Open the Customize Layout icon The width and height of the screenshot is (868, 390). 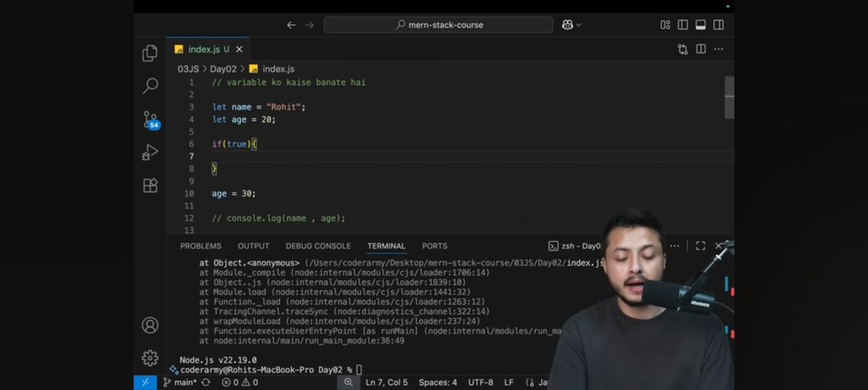pos(665,25)
